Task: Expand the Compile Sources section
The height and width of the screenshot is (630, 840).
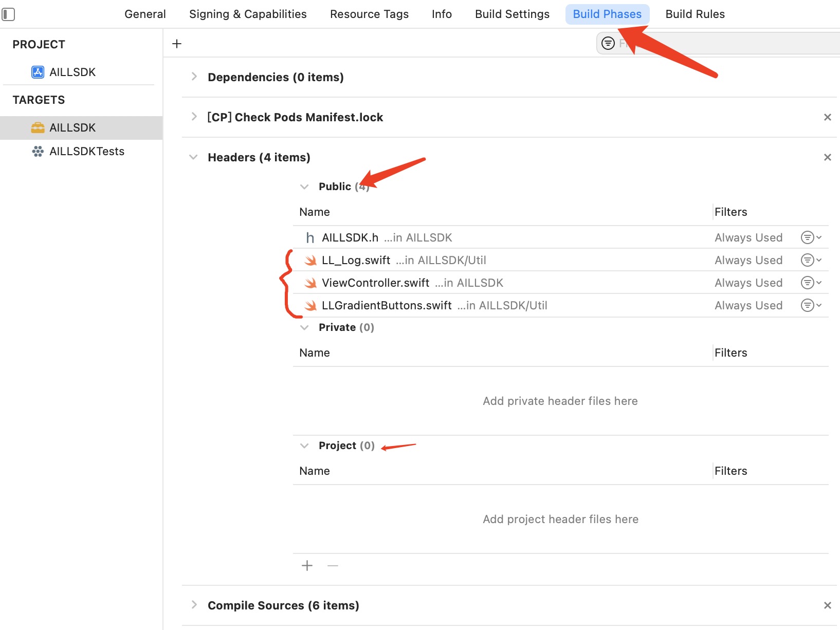Action: 194,605
